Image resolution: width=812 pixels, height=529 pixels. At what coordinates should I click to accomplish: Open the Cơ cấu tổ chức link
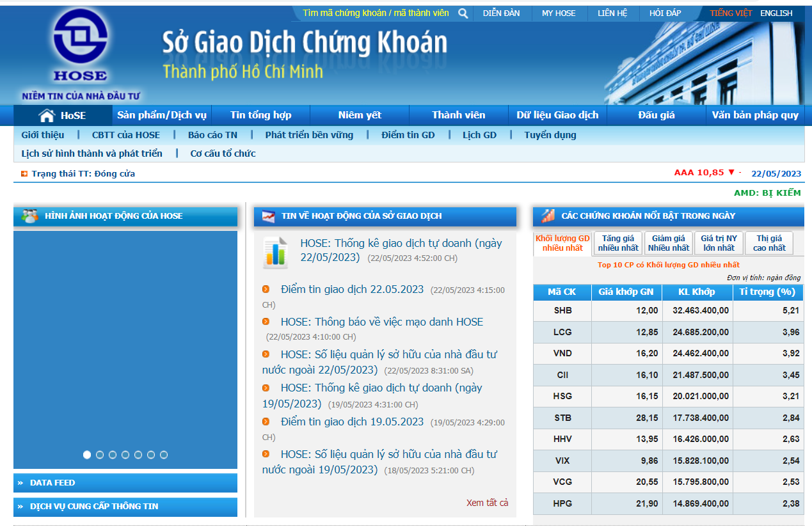(x=223, y=154)
